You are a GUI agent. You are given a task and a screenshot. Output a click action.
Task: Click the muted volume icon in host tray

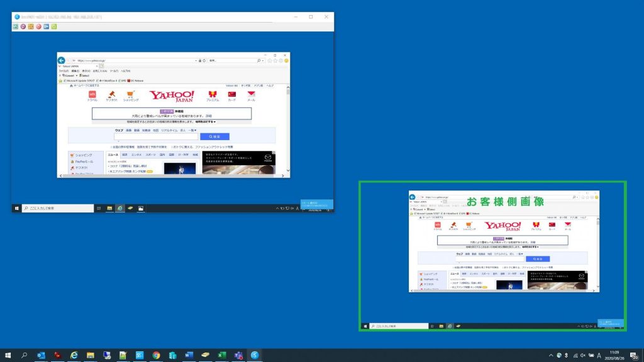click(x=583, y=356)
